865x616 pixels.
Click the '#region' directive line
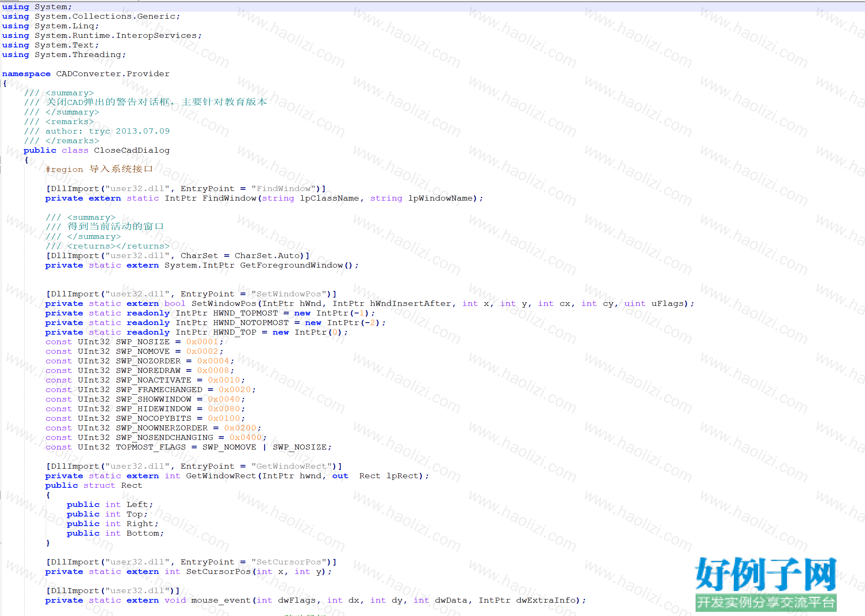point(99,169)
